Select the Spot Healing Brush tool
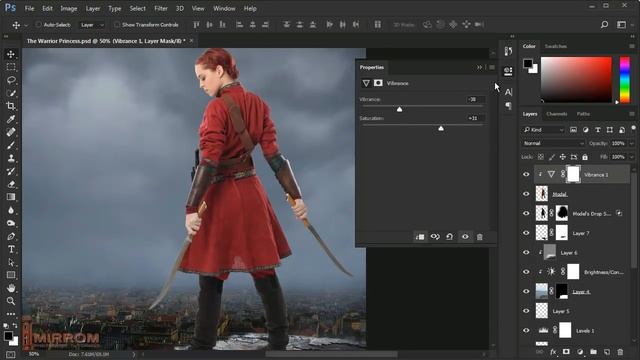Screen dimensions: 640x360 click(11, 132)
